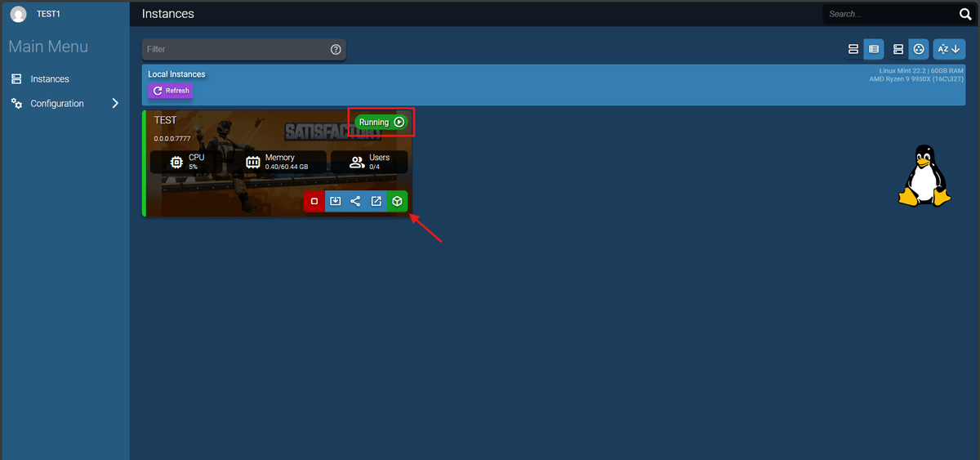Screen dimensions: 980x460
Task: Click the Local Instances header label
Action: click(176, 74)
